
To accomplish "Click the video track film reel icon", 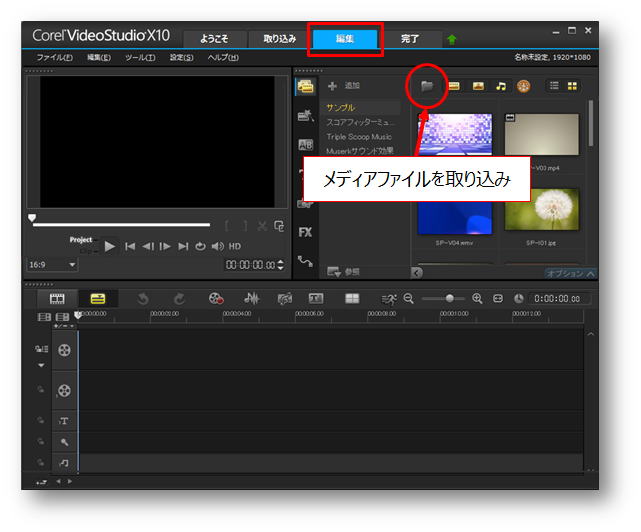I will click(x=64, y=350).
